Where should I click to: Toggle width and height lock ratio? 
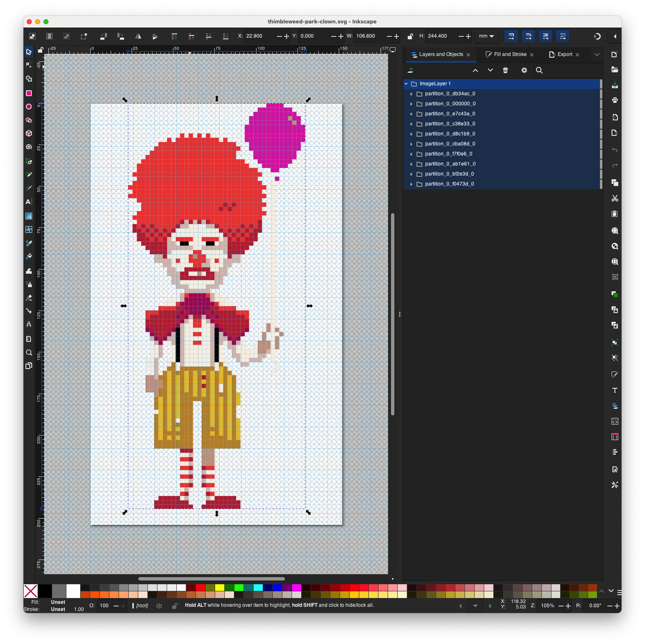[x=410, y=36]
